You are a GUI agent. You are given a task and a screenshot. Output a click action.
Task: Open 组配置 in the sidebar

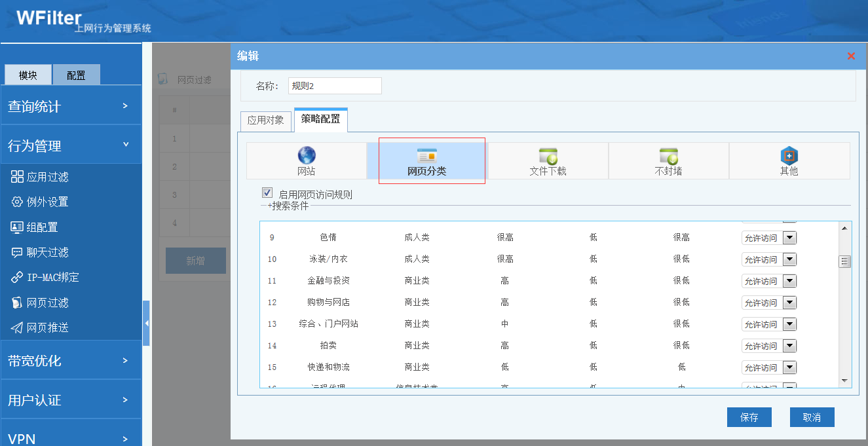[42, 227]
